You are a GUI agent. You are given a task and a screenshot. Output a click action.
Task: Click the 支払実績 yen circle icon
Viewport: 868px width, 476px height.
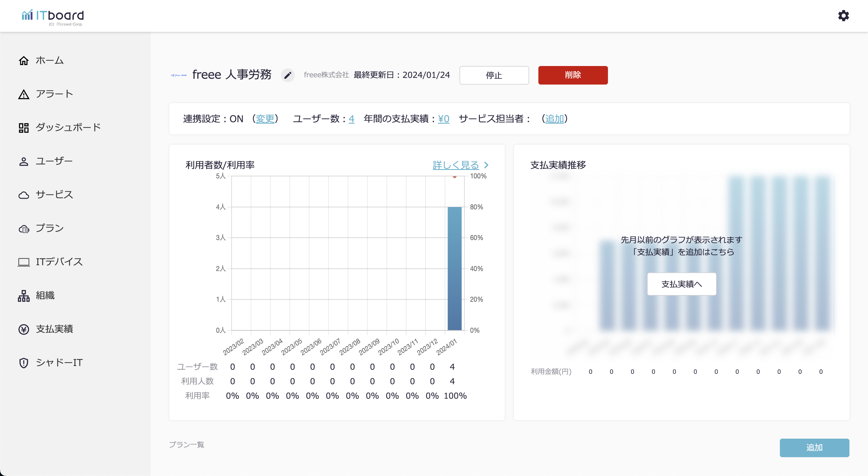click(23, 329)
